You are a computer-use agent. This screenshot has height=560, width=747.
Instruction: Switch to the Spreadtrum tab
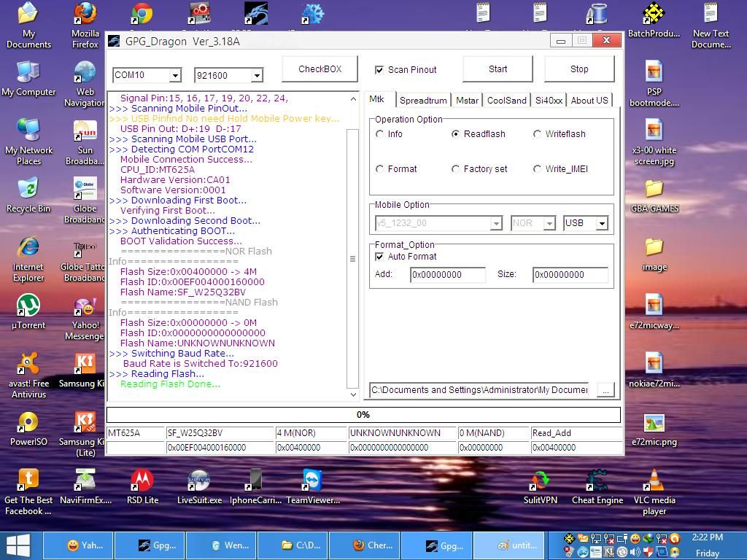423,101
